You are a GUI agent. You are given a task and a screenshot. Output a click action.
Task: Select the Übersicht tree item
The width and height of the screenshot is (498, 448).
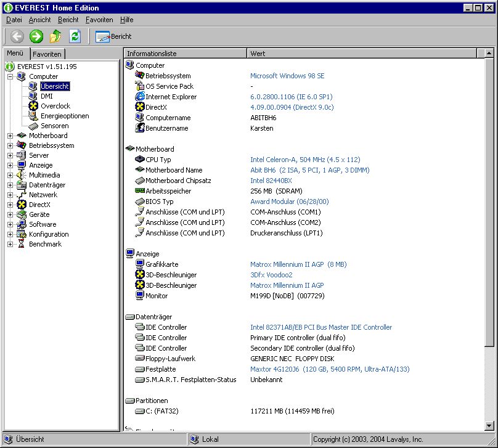click(55, 86)
